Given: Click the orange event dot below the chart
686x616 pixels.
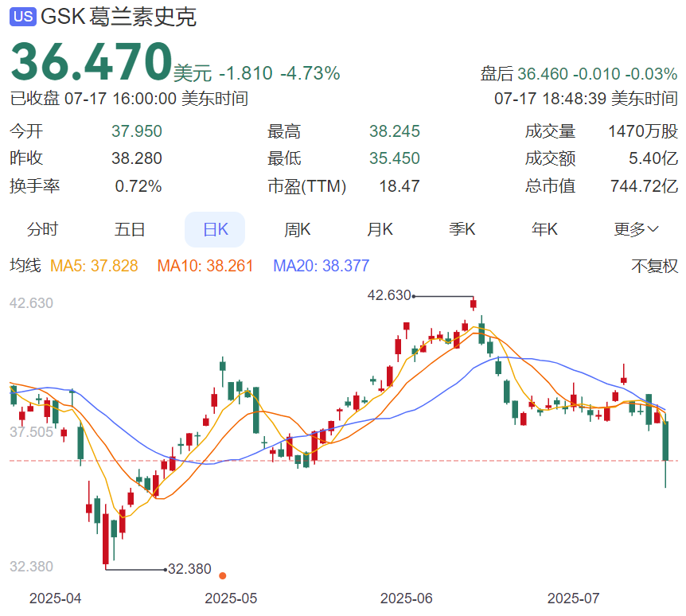Looking at the screenshot, I should pos(223,575).
